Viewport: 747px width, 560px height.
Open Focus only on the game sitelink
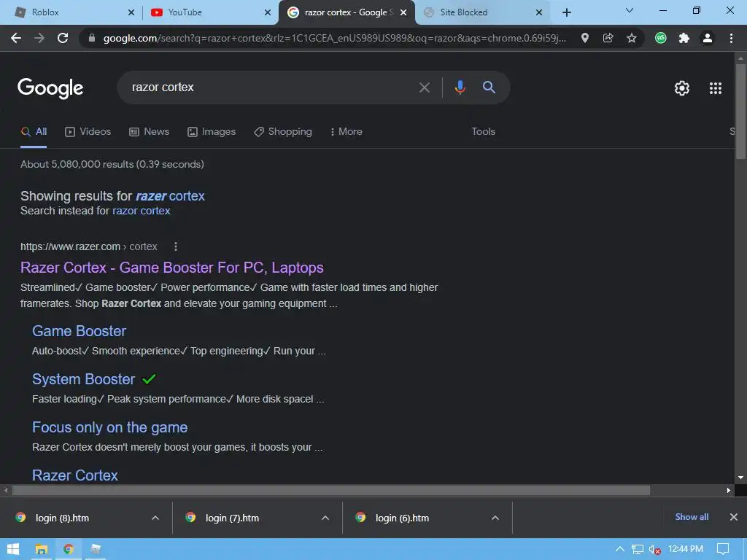click(x=109, y=427)
